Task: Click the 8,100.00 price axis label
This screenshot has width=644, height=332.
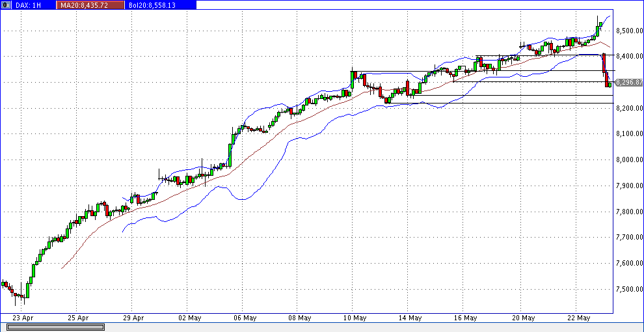Action: (629, 134)
